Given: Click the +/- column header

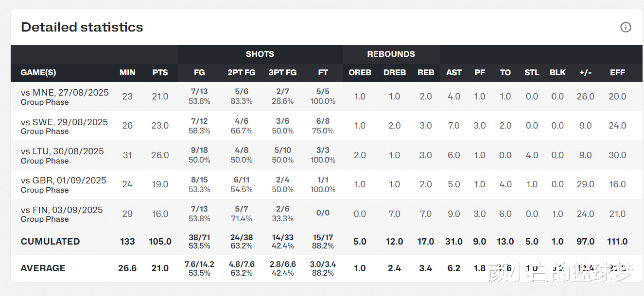Looking at the screenshot, I should pos(586,72).
